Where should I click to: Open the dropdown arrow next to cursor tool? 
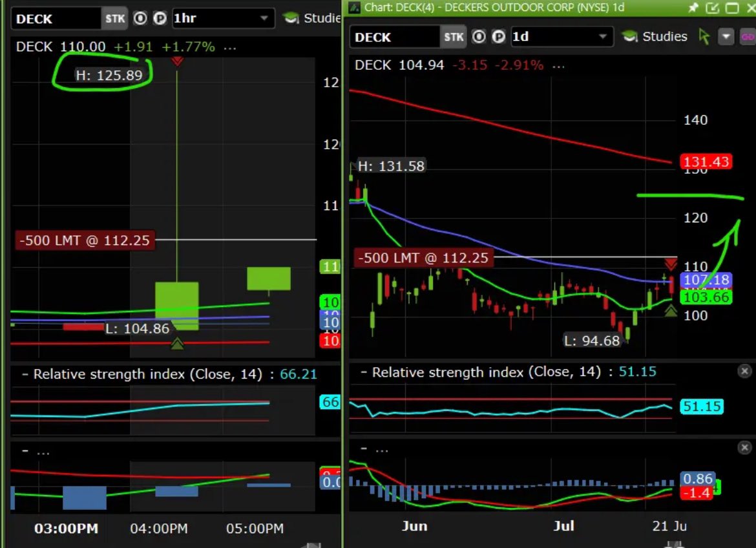pyautogui.click(x=726, y=37)
